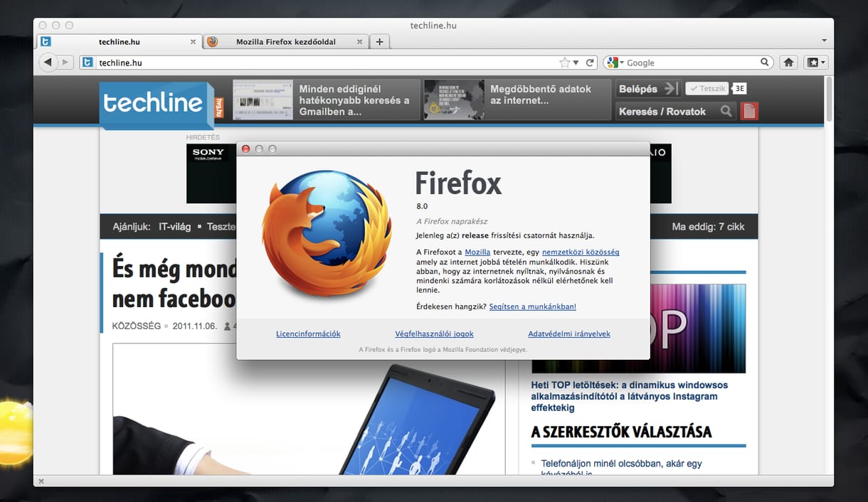Go forward with the Forward arrow button
The width and height of the screenshot is (868, 502).
65,63
